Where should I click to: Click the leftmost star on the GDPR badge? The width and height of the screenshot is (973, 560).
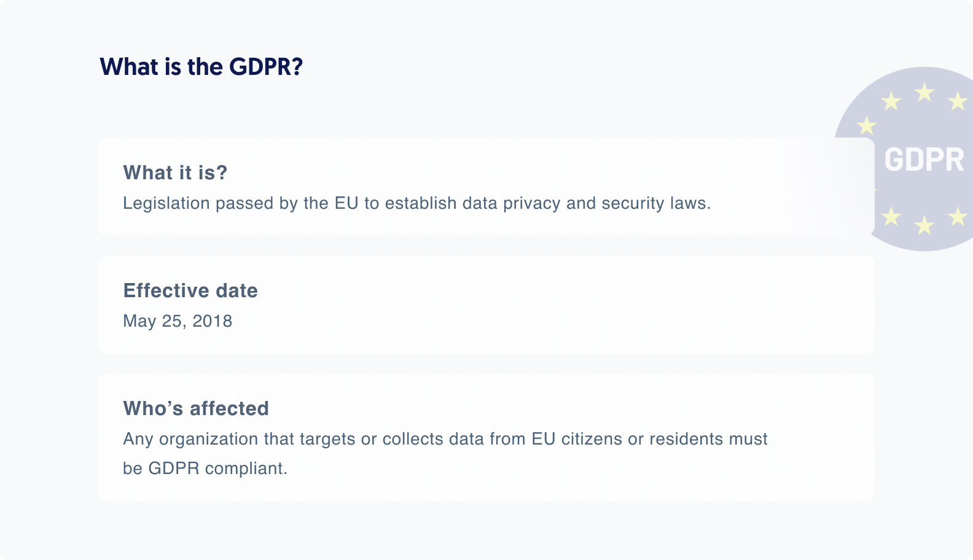(x=866, y=125)
